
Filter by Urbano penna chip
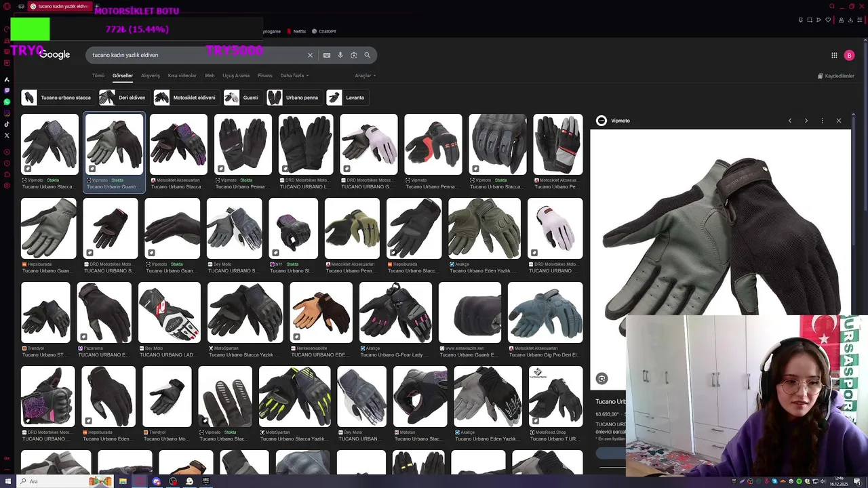point(294,98)
